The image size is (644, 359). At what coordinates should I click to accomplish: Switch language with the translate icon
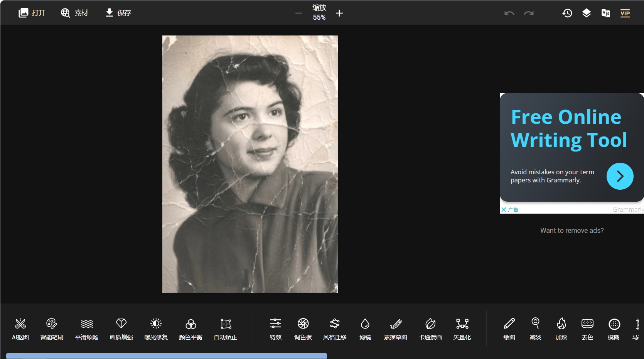605,13
